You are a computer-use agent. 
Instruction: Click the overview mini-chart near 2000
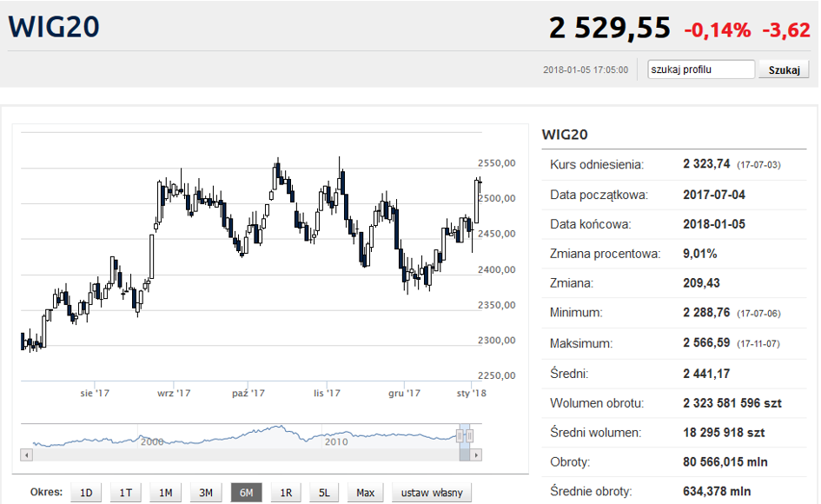click(152, 436)
